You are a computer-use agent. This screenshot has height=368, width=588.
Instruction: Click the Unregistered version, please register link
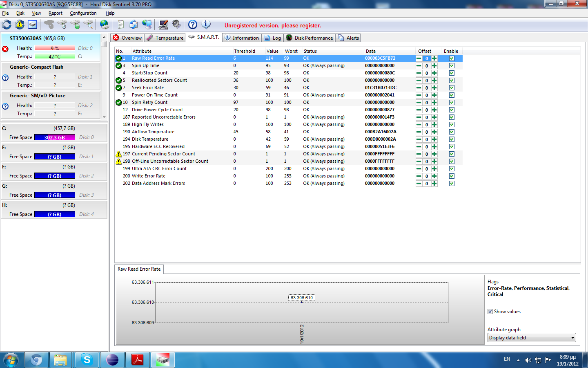(x=273, y=25)
